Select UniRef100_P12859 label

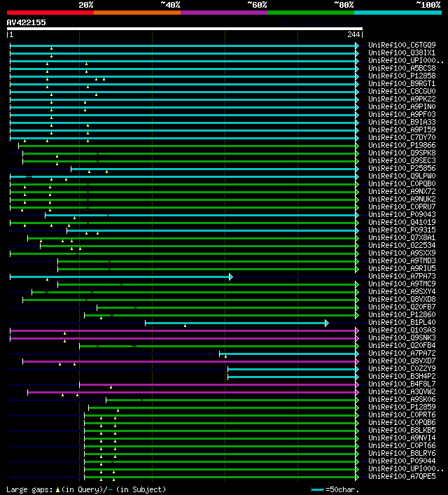click(402, 407)
